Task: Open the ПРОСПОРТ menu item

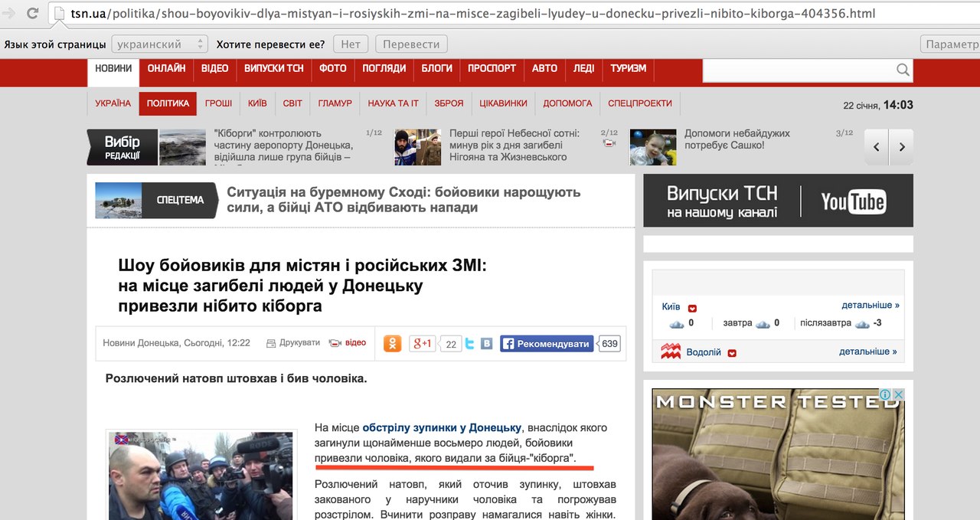Action: pos(492,68)
